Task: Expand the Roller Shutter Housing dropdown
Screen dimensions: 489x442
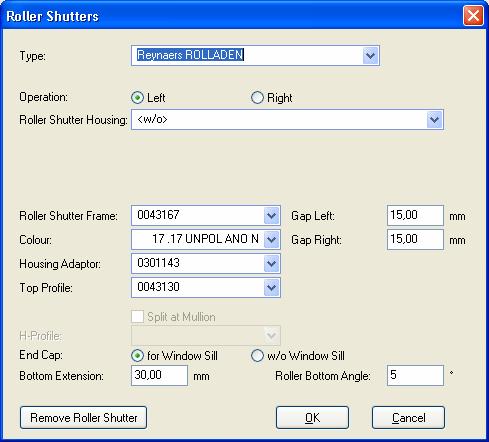Action: [434, 119]
